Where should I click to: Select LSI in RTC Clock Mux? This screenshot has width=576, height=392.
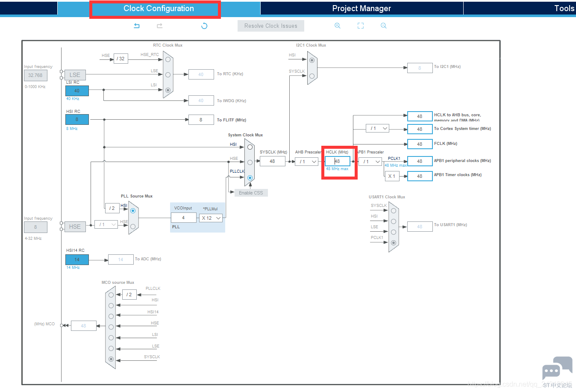[168, 90]
